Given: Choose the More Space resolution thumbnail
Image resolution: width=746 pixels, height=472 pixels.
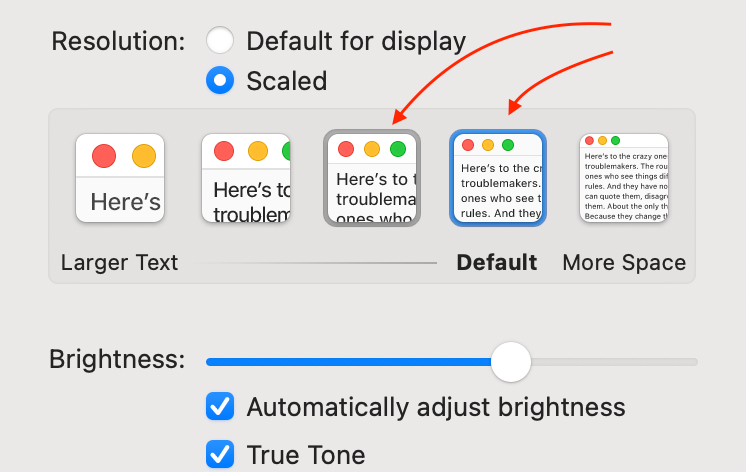Looking at the screenshot, I should tap(624, 178).
